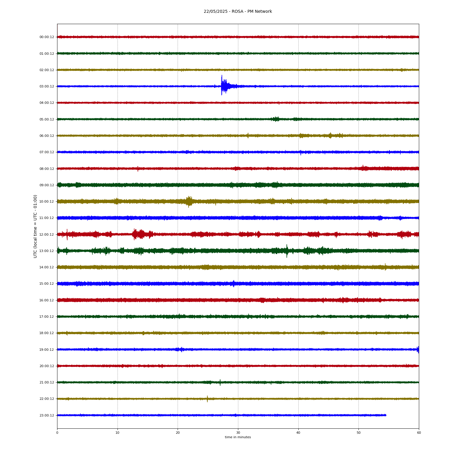476x476 pixels.
Task: Click the 07:00:12 trace label
Action: click(x=47, y=152)
